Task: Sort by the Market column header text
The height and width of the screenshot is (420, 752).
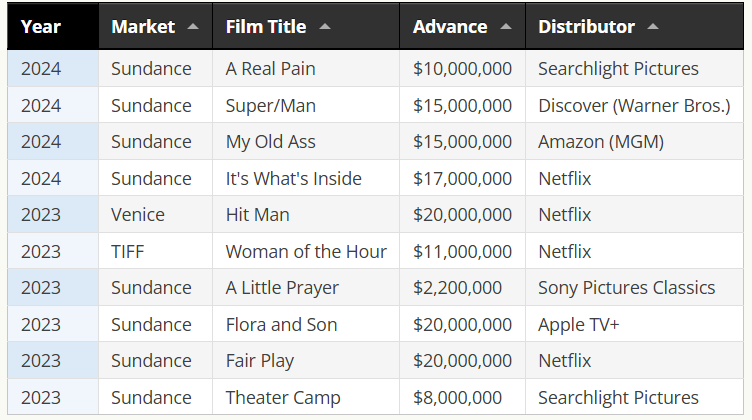Action: [143, 27]
